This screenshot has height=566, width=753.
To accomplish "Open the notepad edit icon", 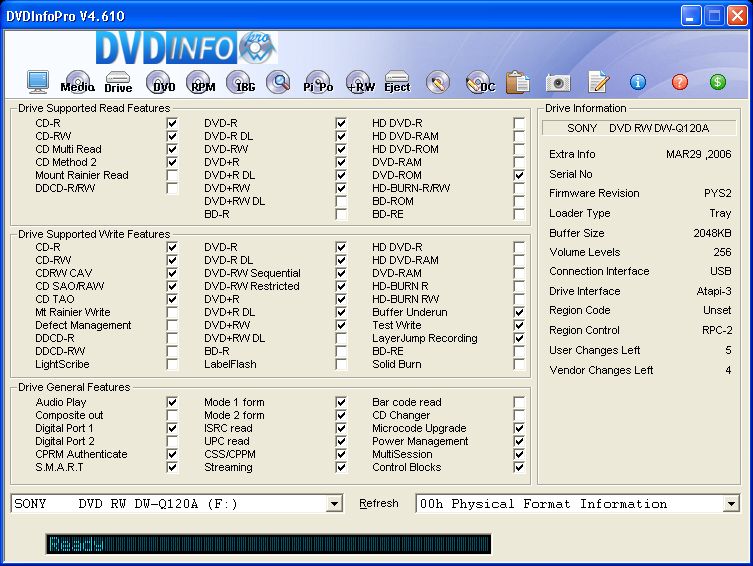I will coord(598,82).
